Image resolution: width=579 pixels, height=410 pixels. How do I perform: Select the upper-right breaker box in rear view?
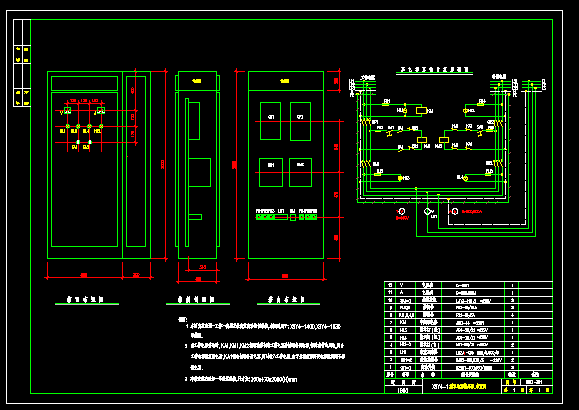click(300, 122)
